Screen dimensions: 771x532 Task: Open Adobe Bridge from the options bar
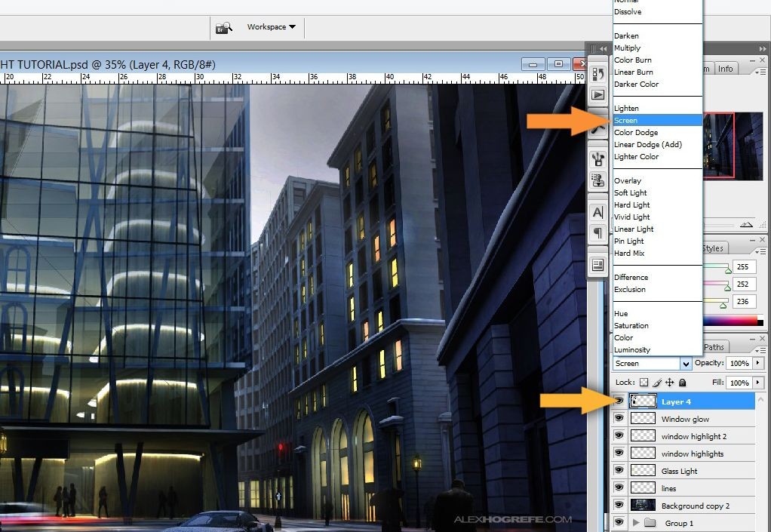coord(223,28)
